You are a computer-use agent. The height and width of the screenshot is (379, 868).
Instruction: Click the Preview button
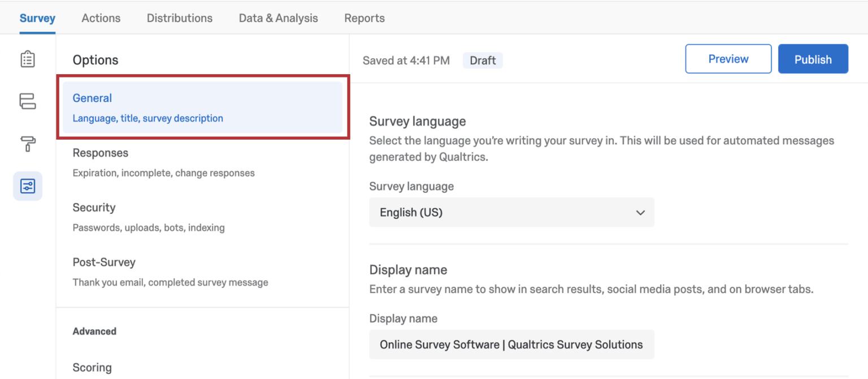pyautogui.click(x=728, y=58)
